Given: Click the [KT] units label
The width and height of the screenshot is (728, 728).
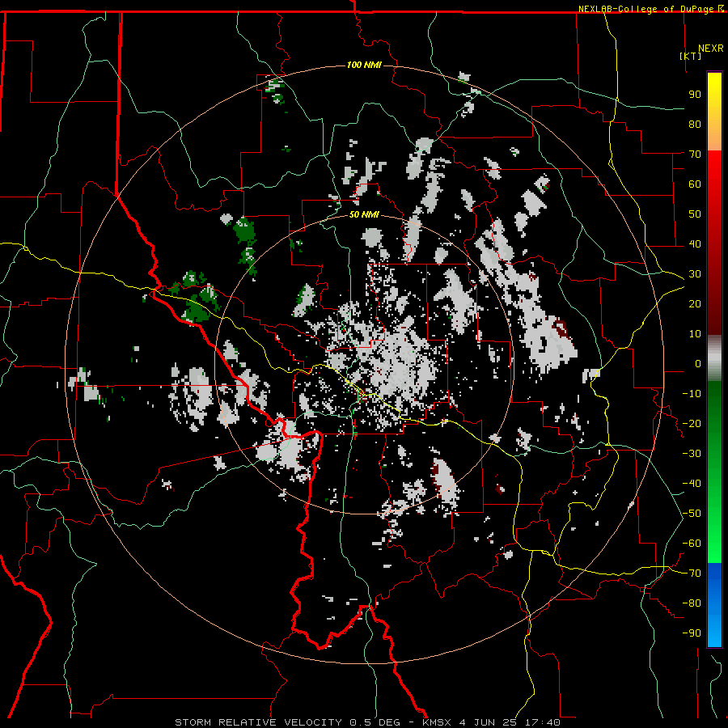Looking at the screenshot, I should coord(691,56).
